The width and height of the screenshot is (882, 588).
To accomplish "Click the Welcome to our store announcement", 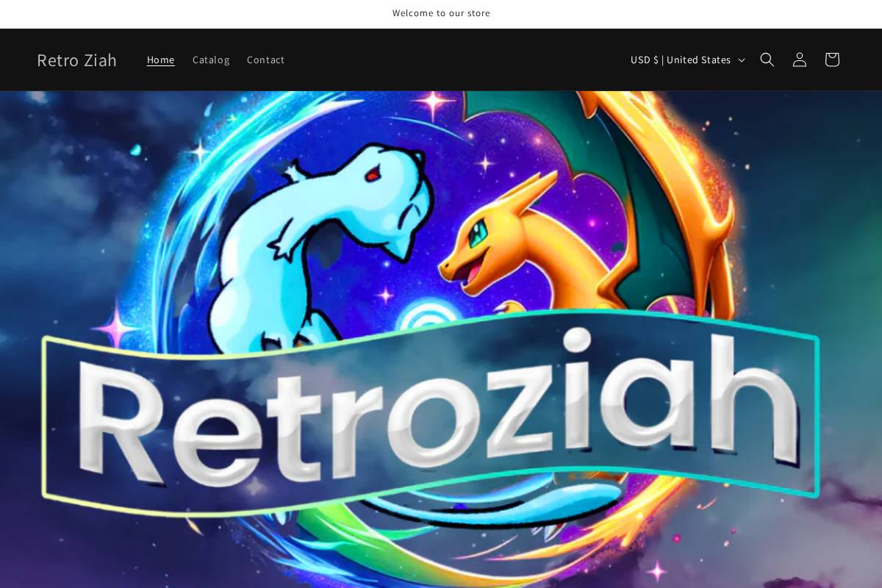I will point(441,12).
